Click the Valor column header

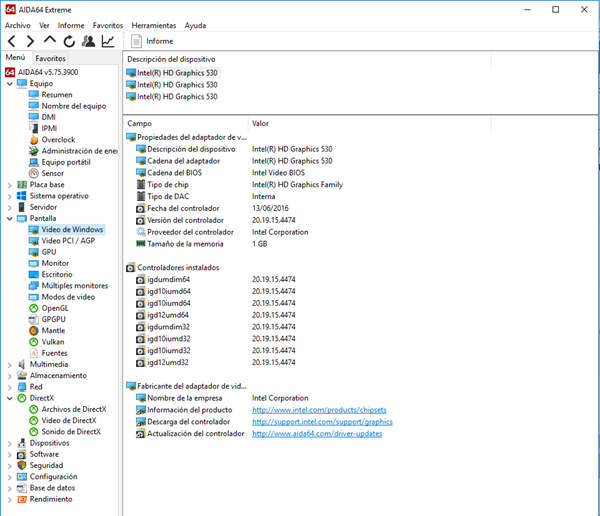(x=260, y=123)
